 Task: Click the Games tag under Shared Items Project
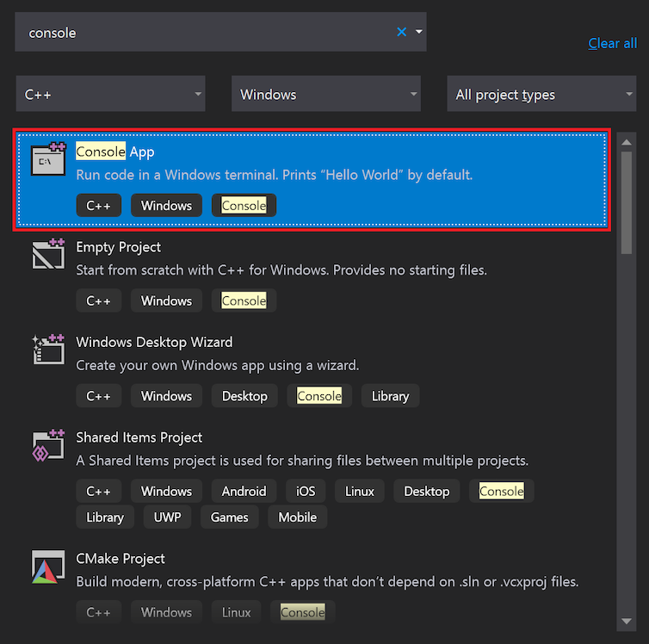click(229, 517)
